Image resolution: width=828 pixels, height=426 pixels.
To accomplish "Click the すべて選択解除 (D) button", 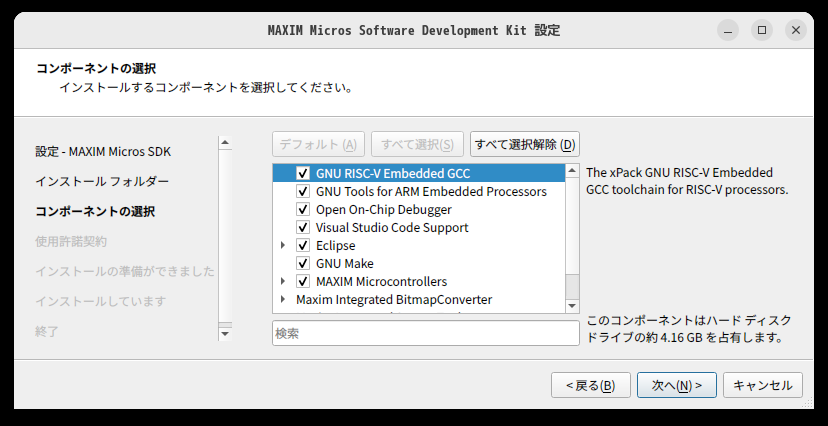I will click(525, 144).
